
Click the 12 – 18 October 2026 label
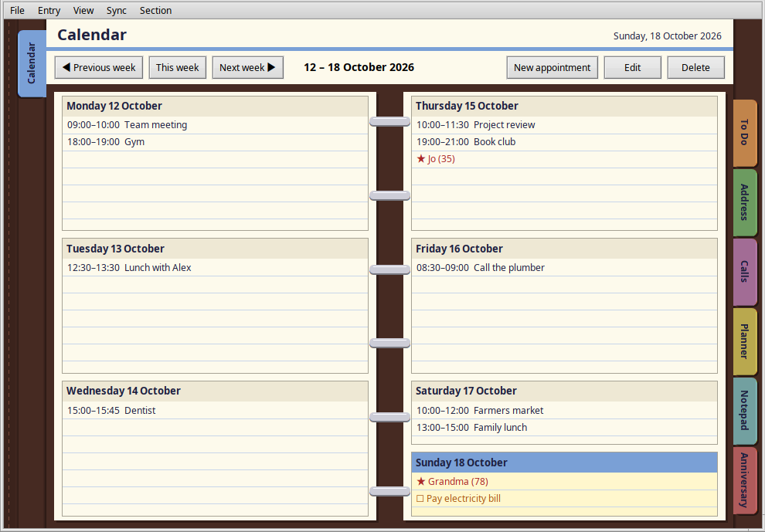(359, 67)
